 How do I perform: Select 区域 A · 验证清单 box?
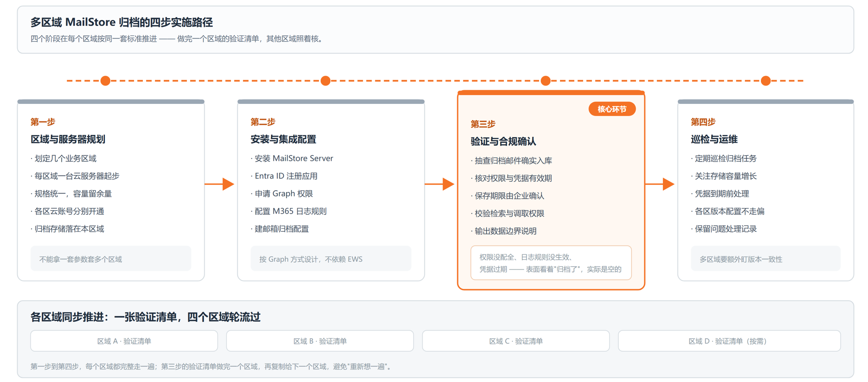pyautogui.click(x=124, y=341)
